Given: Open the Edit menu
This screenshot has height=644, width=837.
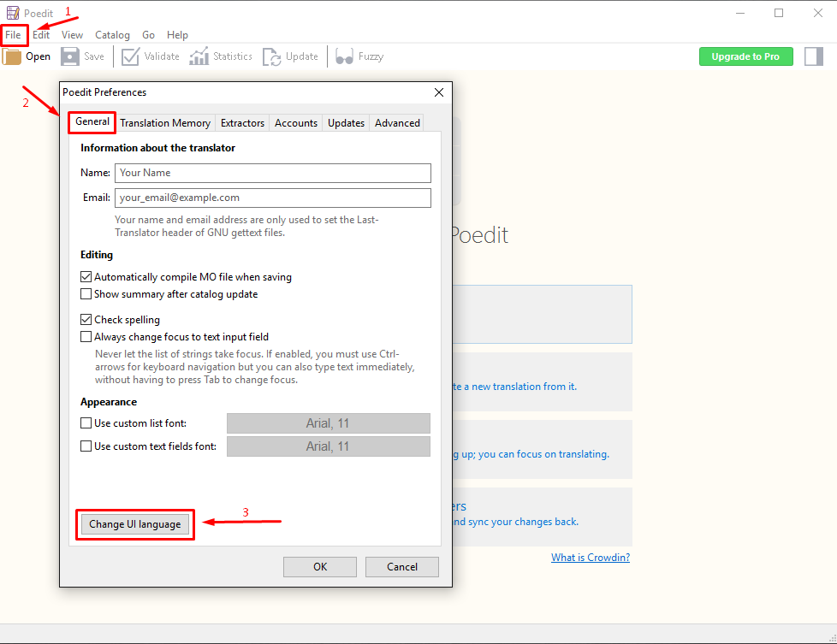Looking at the screenshot, I should [x=41, y=35].
